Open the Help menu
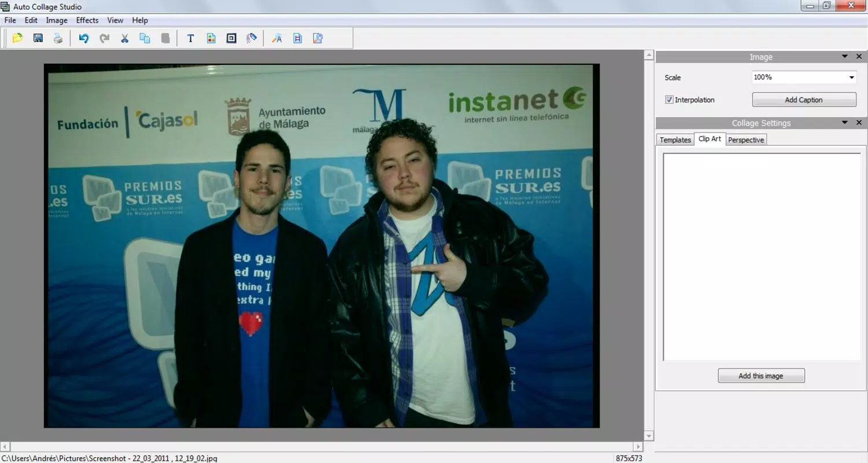 click(140, 20)
